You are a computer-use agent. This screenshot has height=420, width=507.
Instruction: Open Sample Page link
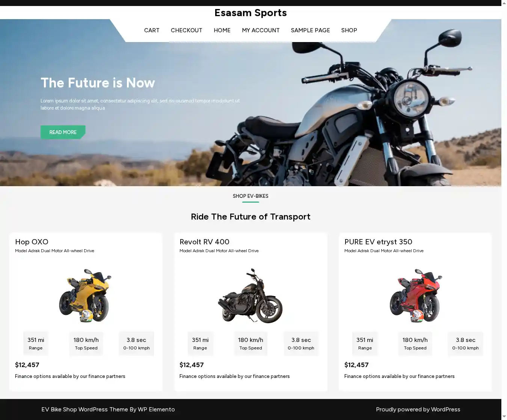[x=310, y=30]
